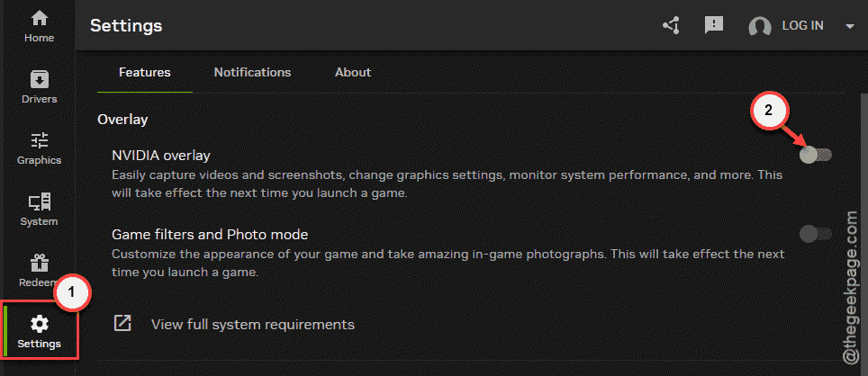Switch to the Features tab
Image resolution: width=868 pixels, height=376 pixels.
(145, 73)
